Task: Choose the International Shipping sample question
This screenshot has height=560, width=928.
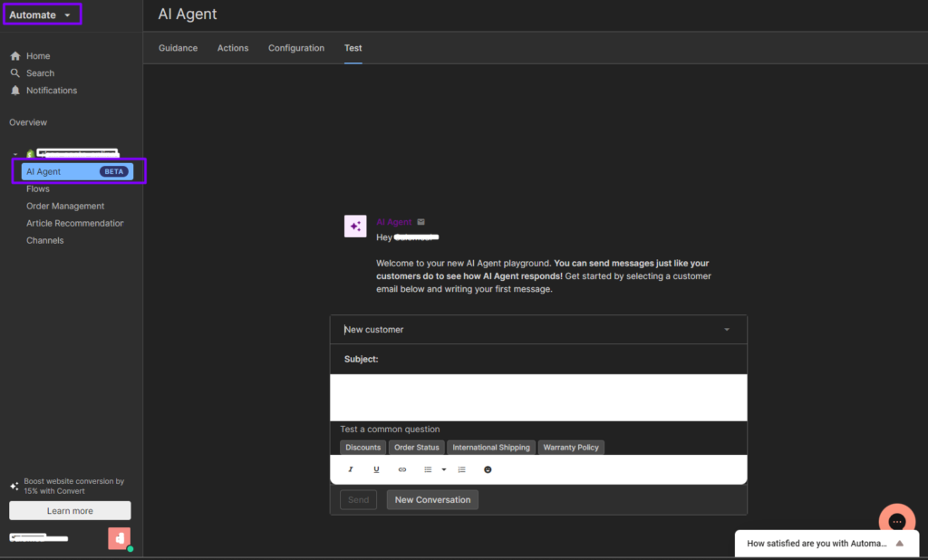Action: (x=491, y=448)
